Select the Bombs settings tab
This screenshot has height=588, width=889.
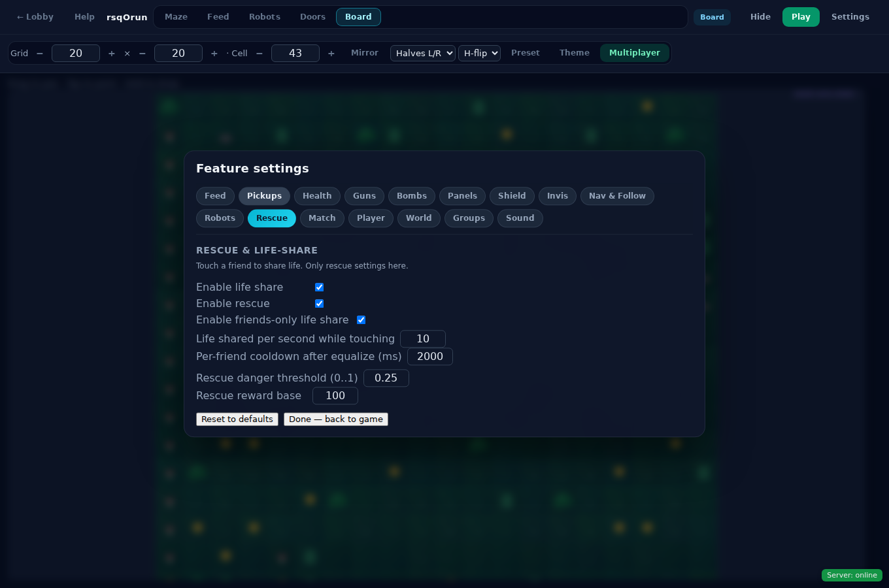point(412,196)
